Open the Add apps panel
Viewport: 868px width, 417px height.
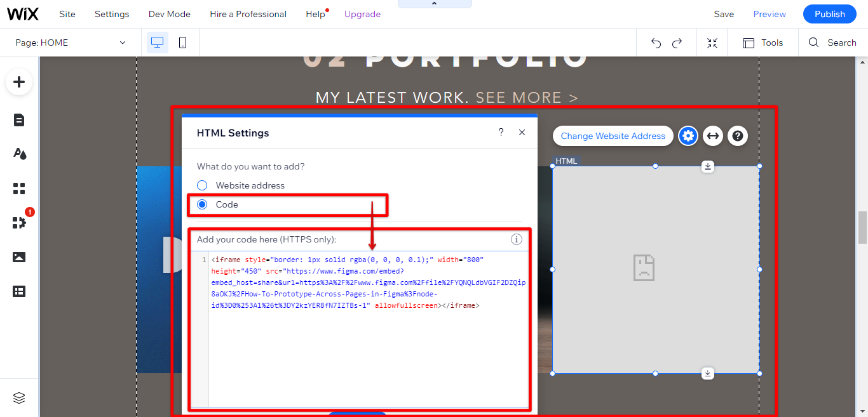pos(19,189)
